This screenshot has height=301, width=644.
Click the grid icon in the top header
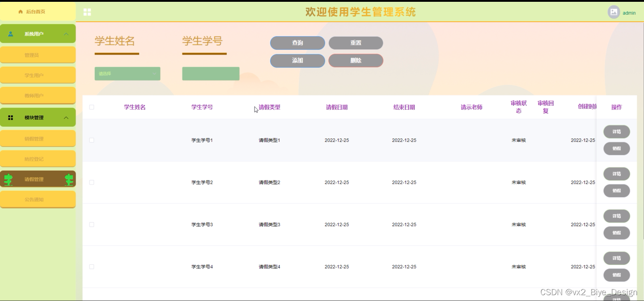[x=87, y=12]
